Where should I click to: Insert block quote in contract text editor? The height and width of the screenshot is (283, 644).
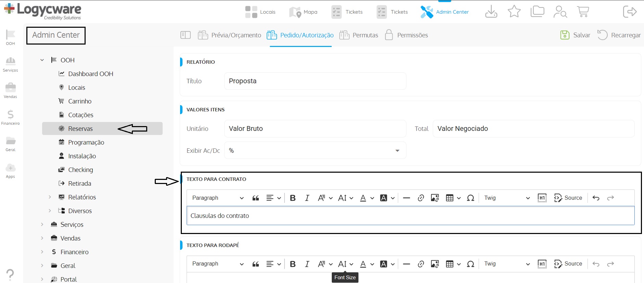[x=255, y=198]
